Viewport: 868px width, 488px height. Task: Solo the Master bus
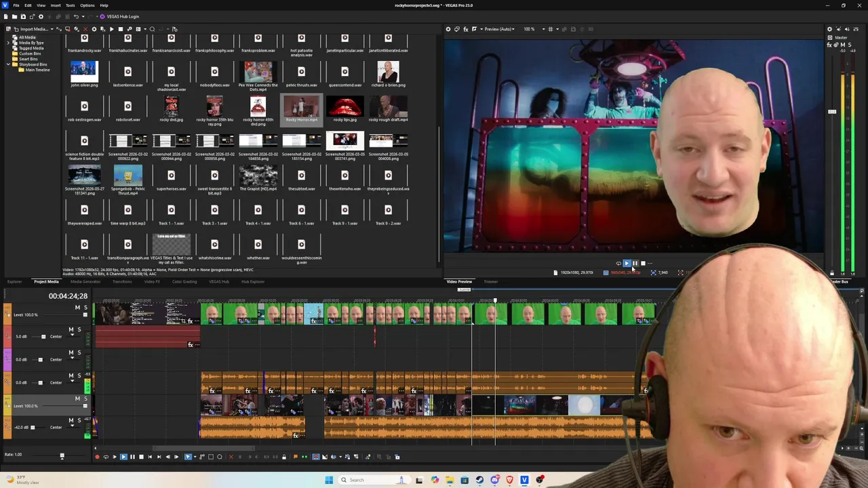click(x=850, y=45)
